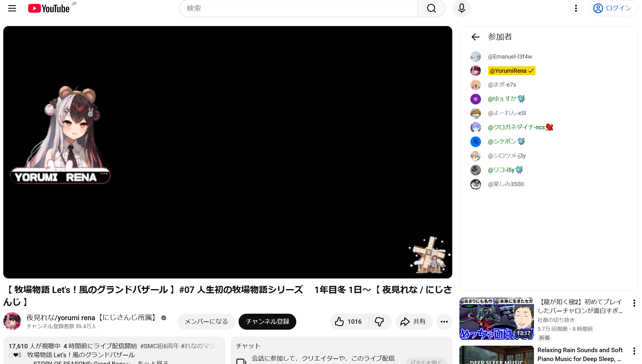Click the YouTube home logo

49,8
